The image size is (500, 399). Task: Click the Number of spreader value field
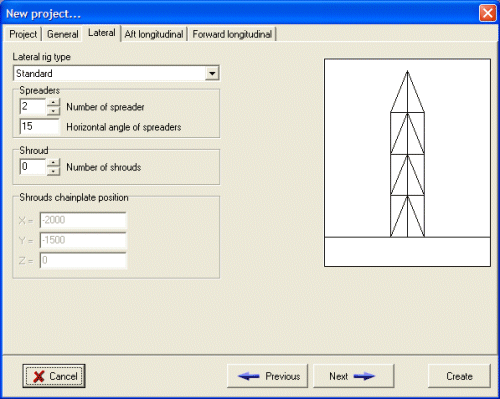coord(33,107)
